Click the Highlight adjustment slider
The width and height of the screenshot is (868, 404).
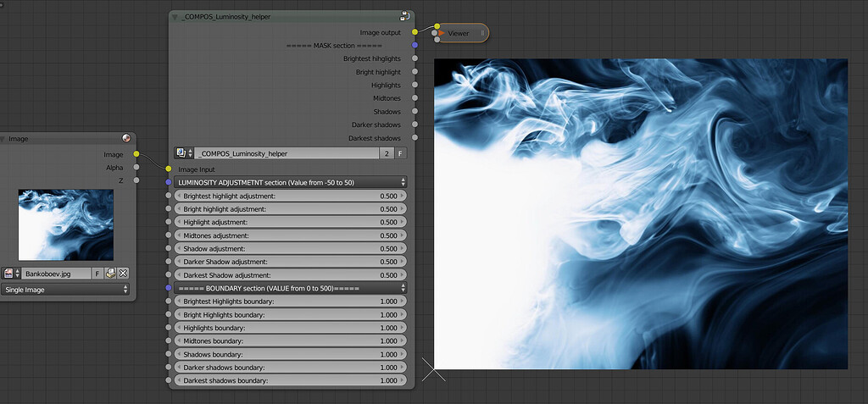point(291,222)
